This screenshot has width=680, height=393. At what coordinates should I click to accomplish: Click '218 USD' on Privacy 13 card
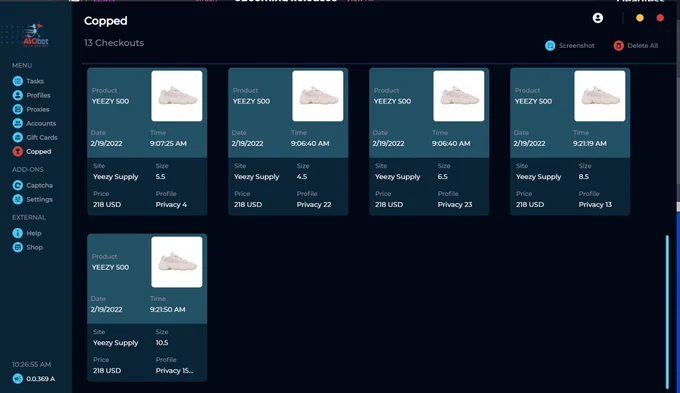point(530,205)
